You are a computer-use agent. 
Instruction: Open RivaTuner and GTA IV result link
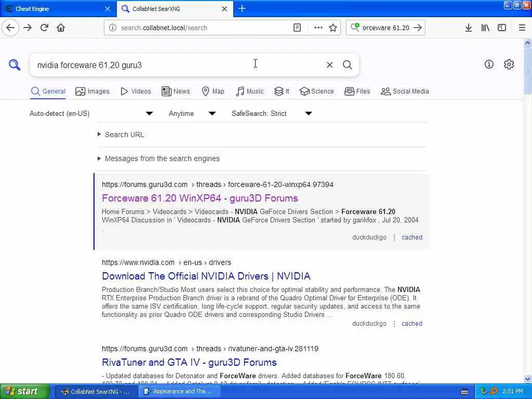pyautogui.click(x=189, y=362)
